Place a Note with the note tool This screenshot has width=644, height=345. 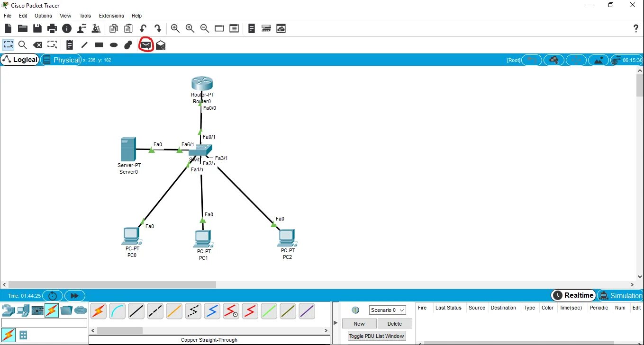[70, 45]
